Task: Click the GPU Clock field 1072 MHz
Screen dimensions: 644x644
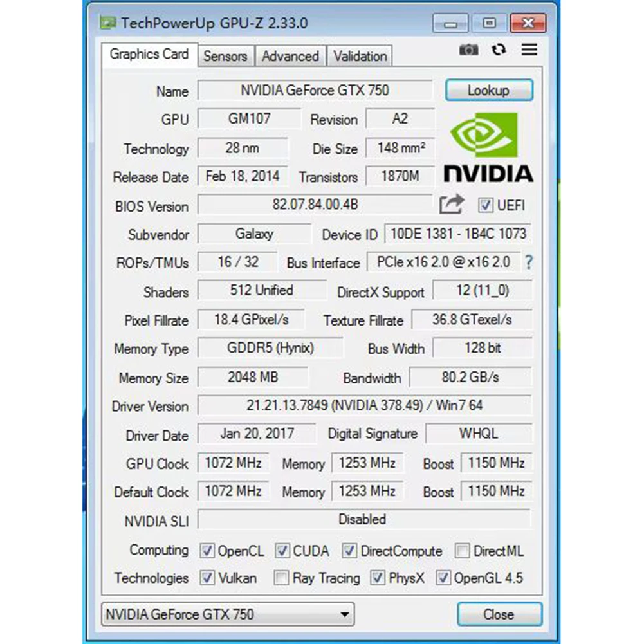Action: (234, 463)
